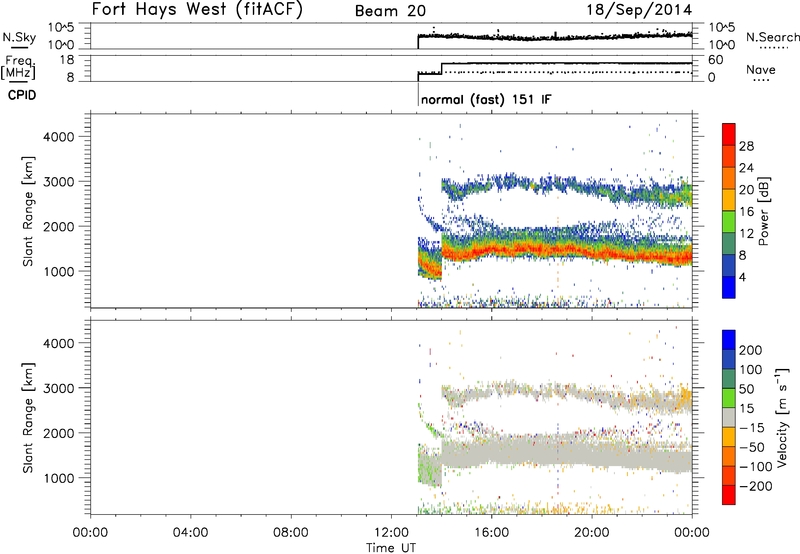Select the Freq. [MHz] label
This screenshot has width=800, height=554.
point(18,67)
